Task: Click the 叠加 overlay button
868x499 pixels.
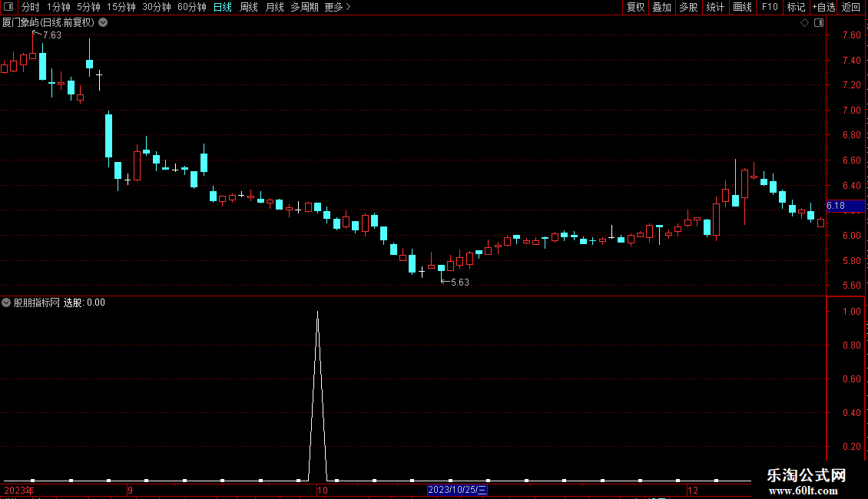Action: pos(661,7)
